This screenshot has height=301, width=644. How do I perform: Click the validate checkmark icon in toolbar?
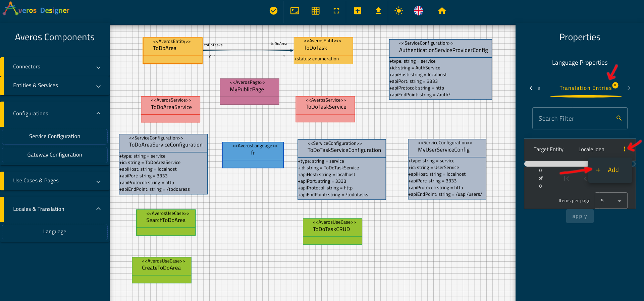[x=273, y=11]
